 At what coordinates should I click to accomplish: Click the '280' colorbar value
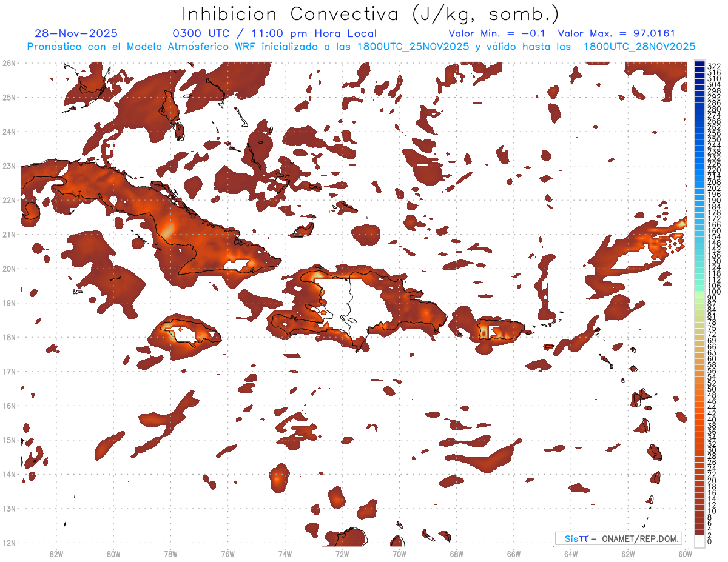[x=714, y=109]
